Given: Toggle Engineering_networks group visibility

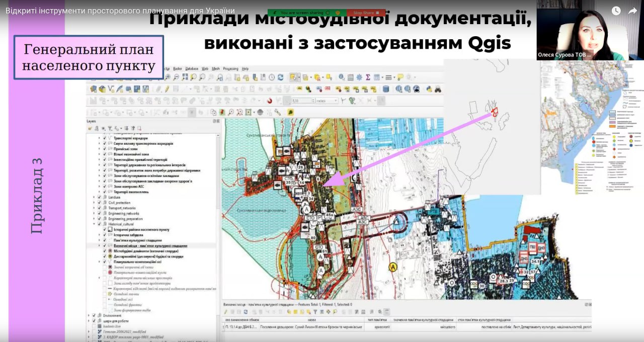Looking at the screenshot, I should [99, 213].
